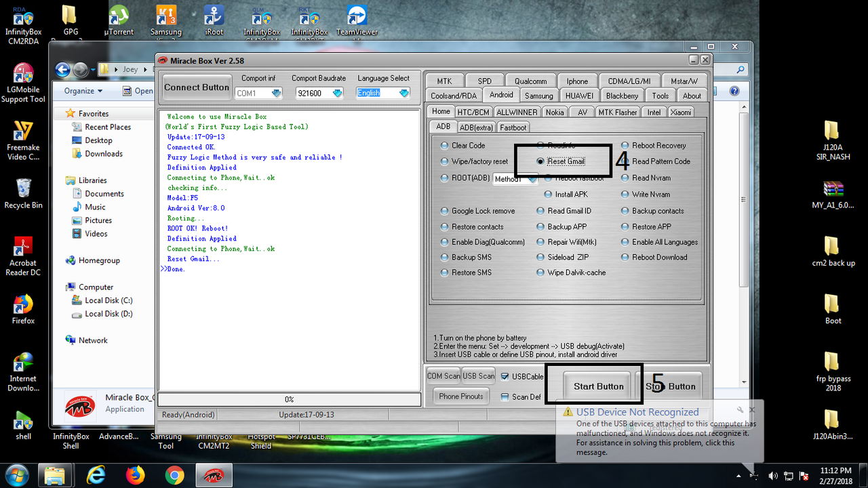Click the COM Scan button

click(x=443, y=376)
